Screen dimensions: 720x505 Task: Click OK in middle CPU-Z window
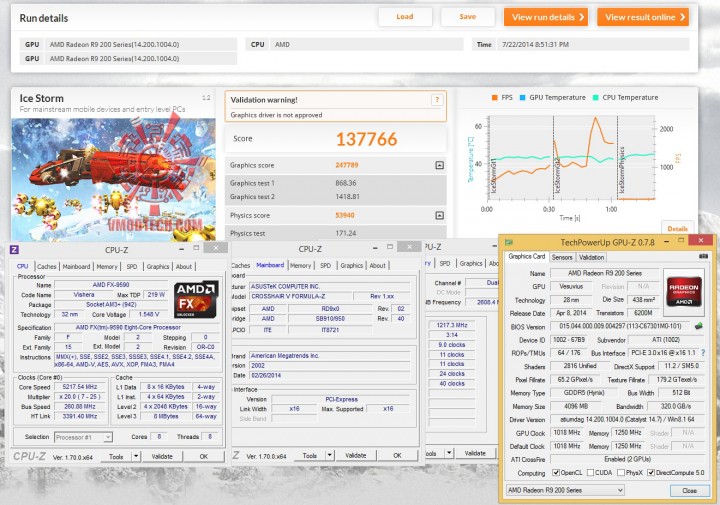(398, 455)
